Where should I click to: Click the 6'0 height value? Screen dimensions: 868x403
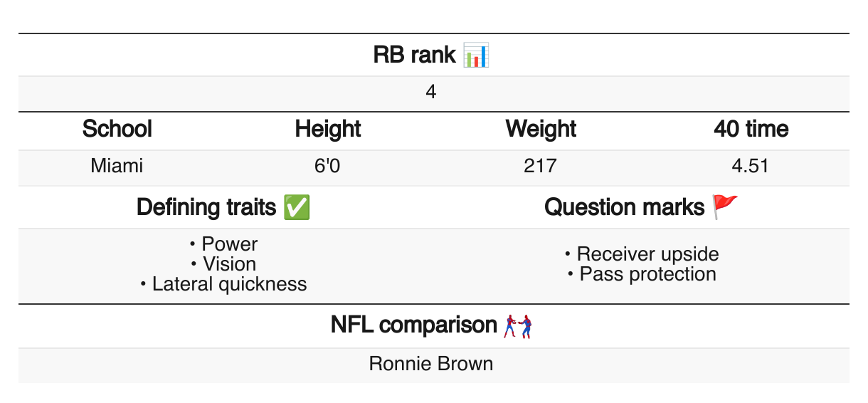[328, 167]
